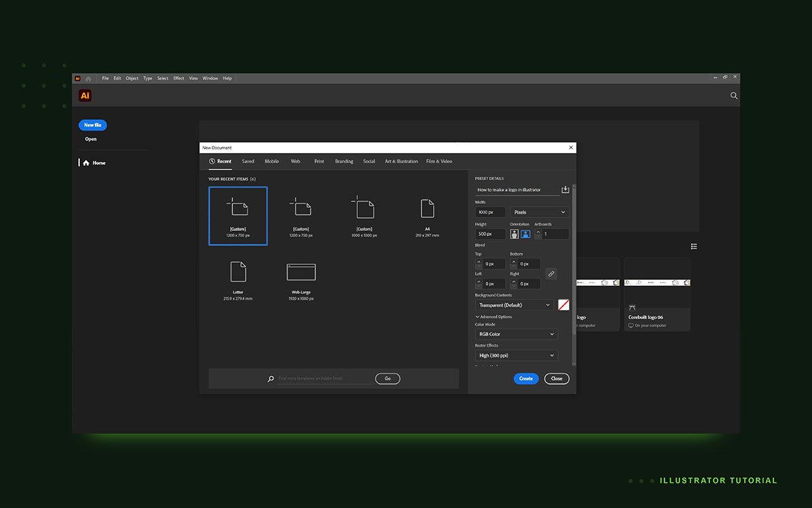
Task: Collapse the Advanced Options section
Action: coord(494,316)
